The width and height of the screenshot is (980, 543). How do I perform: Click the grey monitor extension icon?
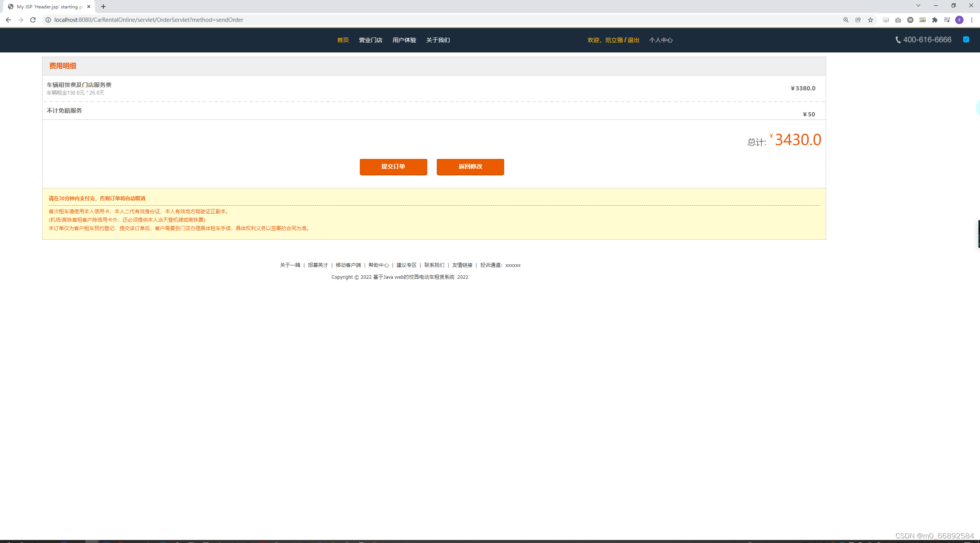point(886,20)
